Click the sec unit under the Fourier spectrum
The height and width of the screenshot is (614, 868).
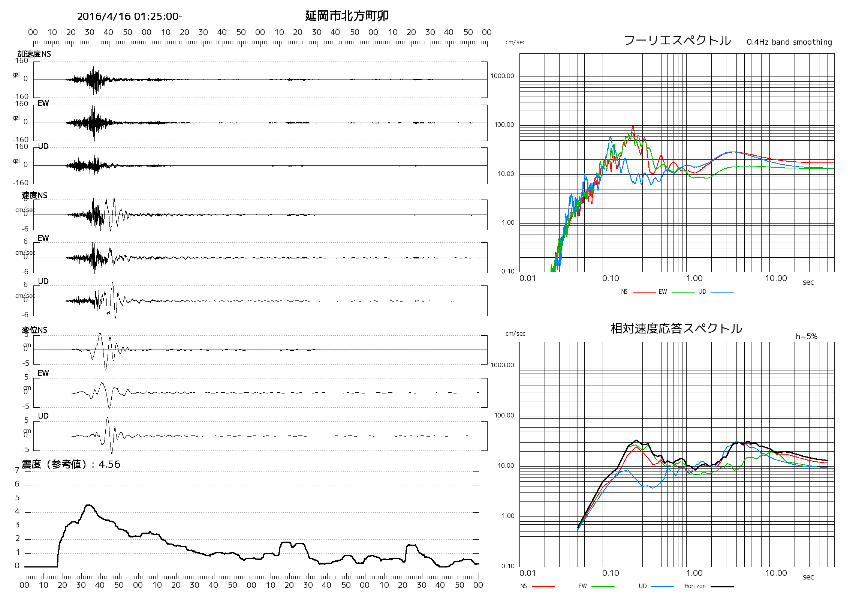808,282
